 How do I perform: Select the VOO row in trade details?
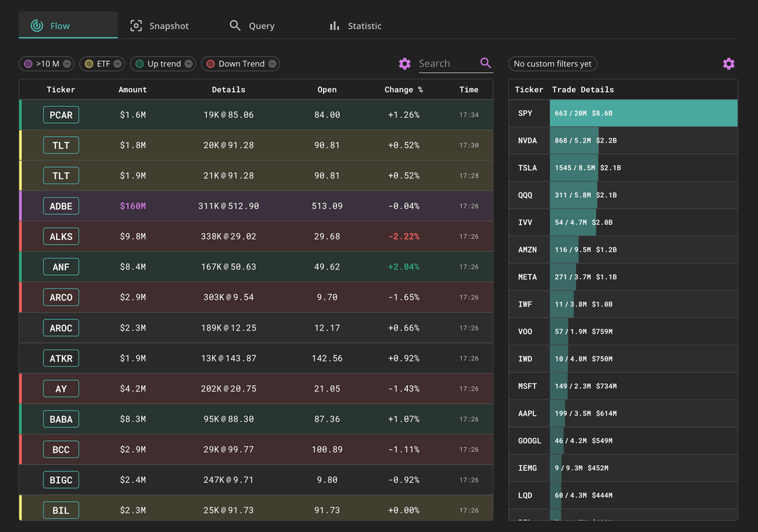623,331
